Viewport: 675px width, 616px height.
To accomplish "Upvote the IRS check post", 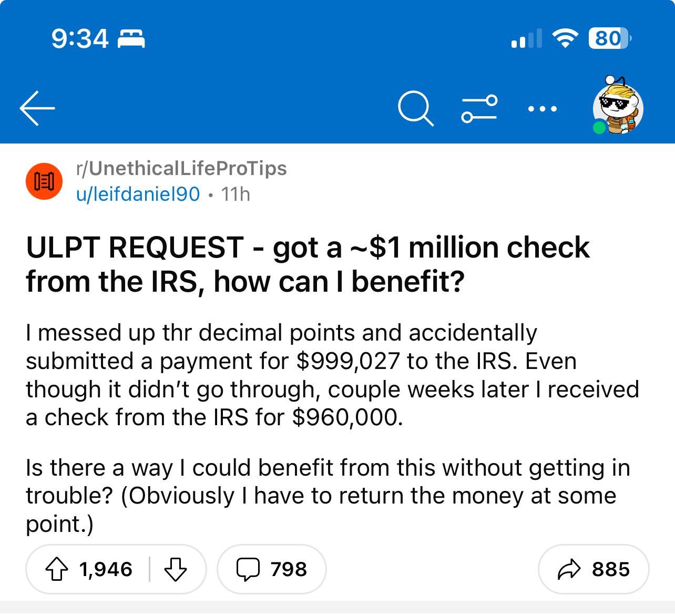I will click(57, 569).
